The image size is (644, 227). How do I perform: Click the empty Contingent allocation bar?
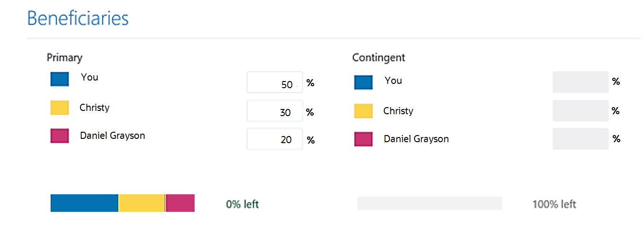pyautogui.click(x=429, y=204)
